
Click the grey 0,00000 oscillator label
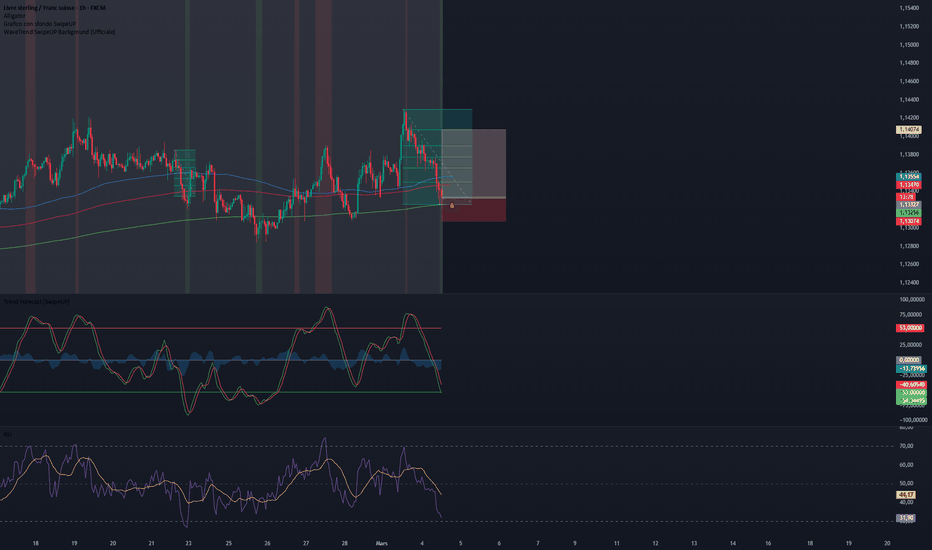(x=909, y=360)
